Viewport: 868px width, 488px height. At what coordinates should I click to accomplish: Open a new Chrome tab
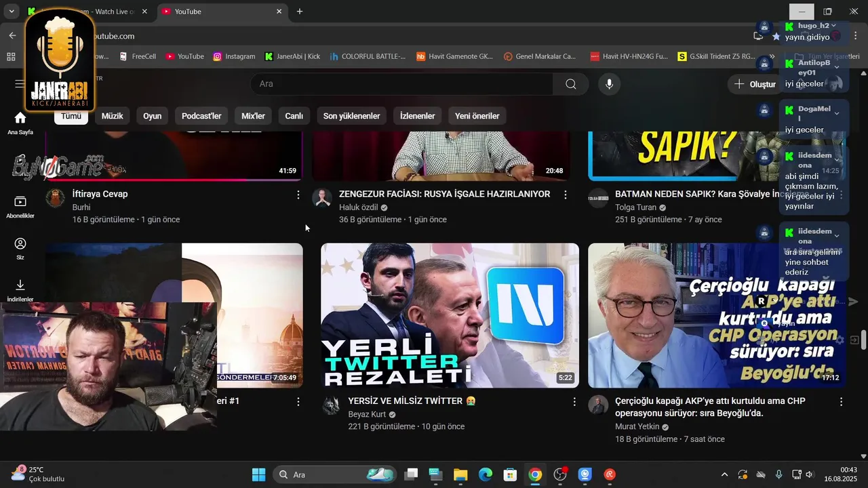point(300,12)
